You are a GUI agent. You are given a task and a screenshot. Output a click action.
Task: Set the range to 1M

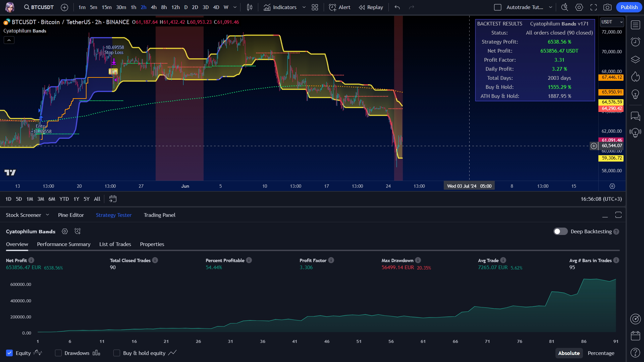click(30, 199)
